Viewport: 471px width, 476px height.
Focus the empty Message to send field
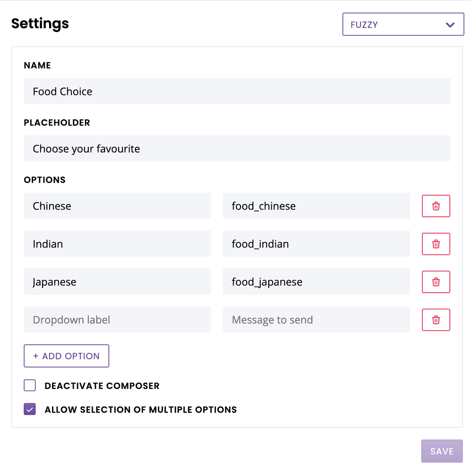pyautogui.click(x=316, y=320)
